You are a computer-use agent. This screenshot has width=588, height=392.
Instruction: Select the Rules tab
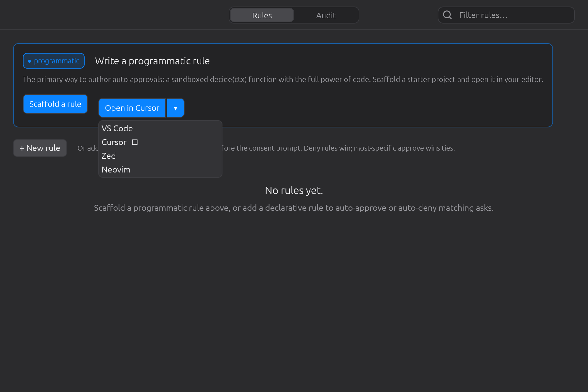262,15
